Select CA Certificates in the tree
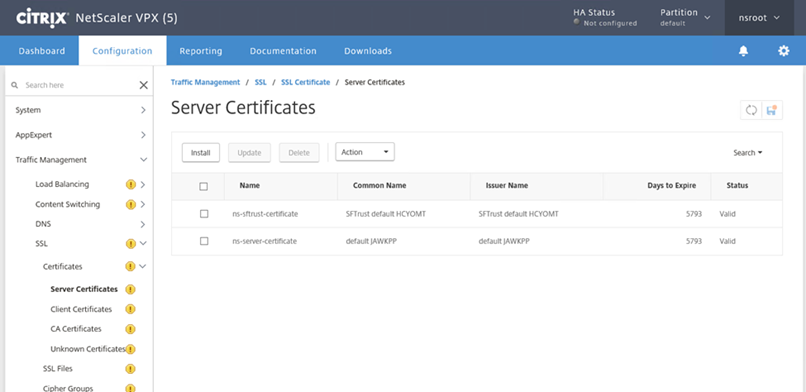Image resolution: width=806 pixels, height=392 pixels. click(76, 329)
